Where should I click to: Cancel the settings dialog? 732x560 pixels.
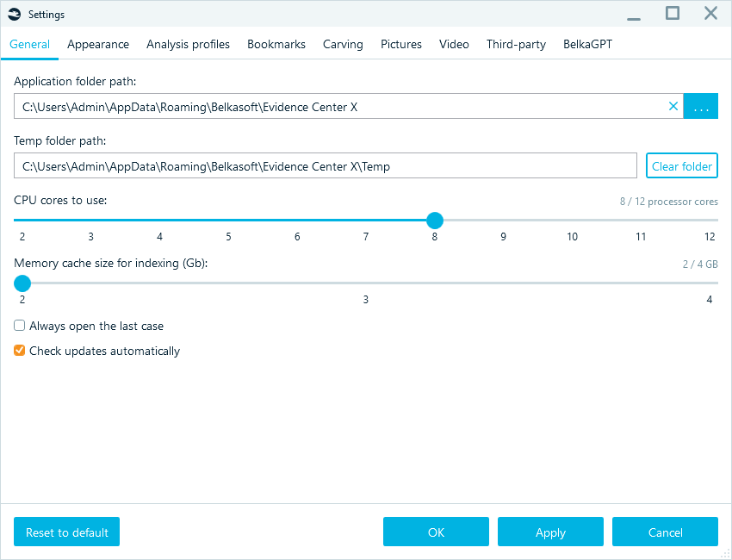coord(665,532)
